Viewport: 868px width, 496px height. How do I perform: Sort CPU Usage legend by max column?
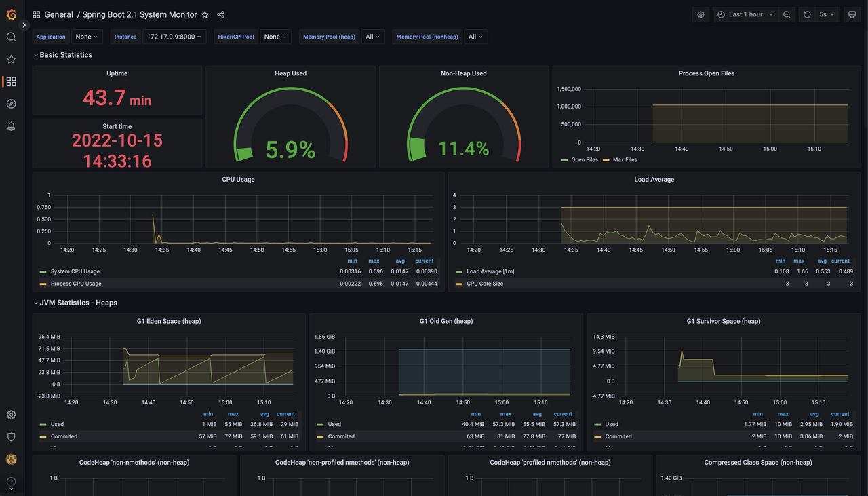coord(374,261)
